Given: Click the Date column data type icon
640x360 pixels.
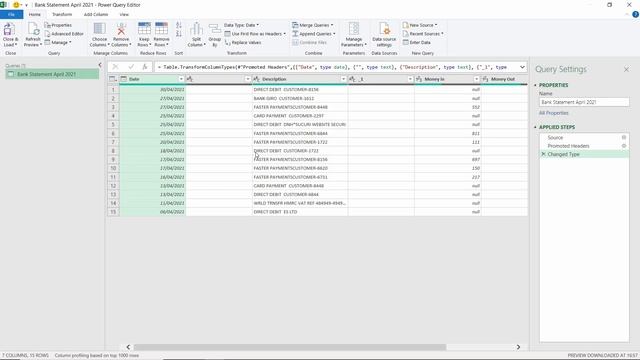Looking at the screenshot, I should coord(124,79).
